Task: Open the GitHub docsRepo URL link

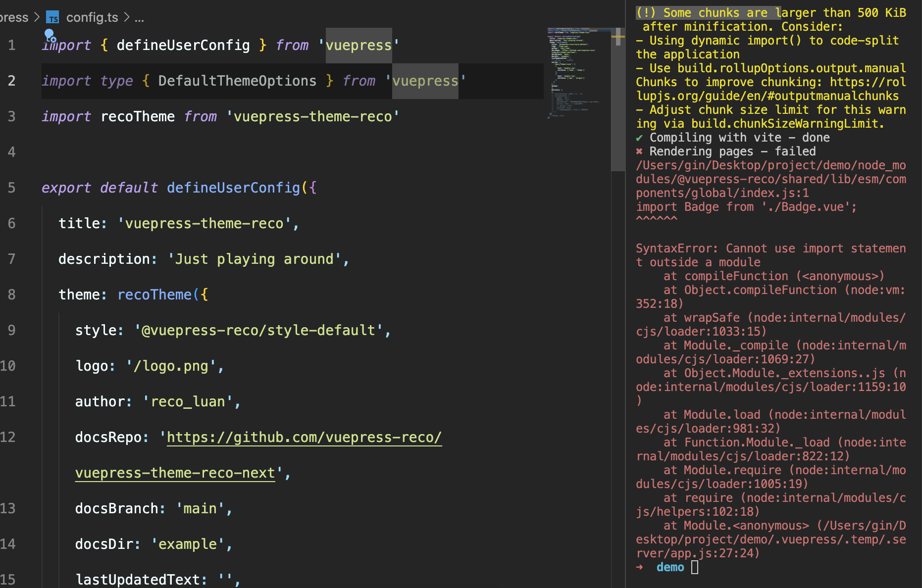Action: tap(304, 438)
